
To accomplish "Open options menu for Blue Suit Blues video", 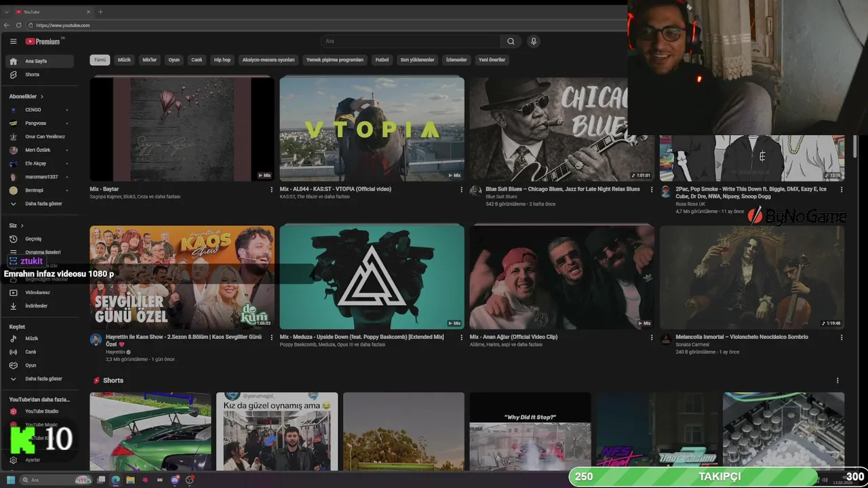I will [652, 190].
